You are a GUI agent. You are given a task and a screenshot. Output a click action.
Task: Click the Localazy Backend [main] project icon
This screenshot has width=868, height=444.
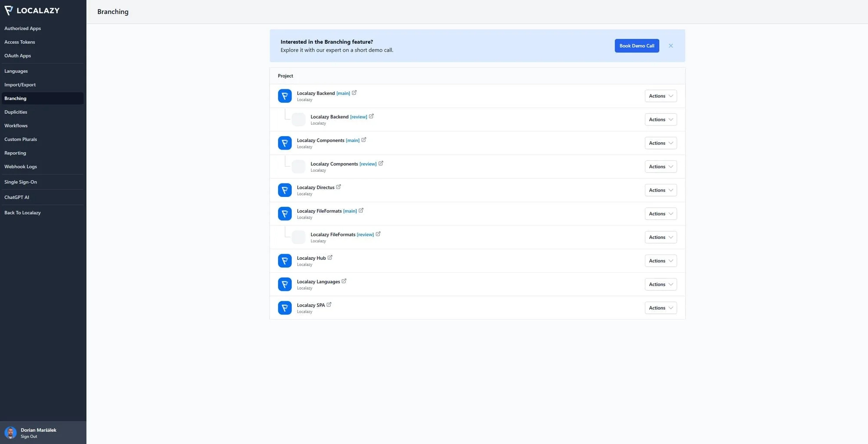pos(285,96)
